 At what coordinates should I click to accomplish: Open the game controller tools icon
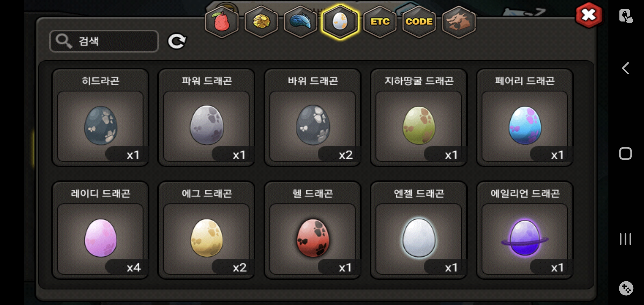pyautogui.click(x=626, y=288)
